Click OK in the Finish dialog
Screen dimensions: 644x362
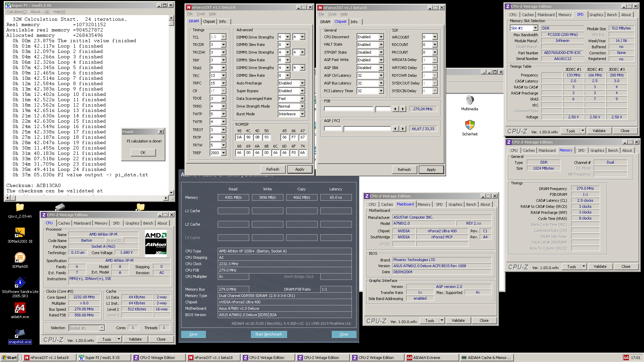click(x=143, y=153)
